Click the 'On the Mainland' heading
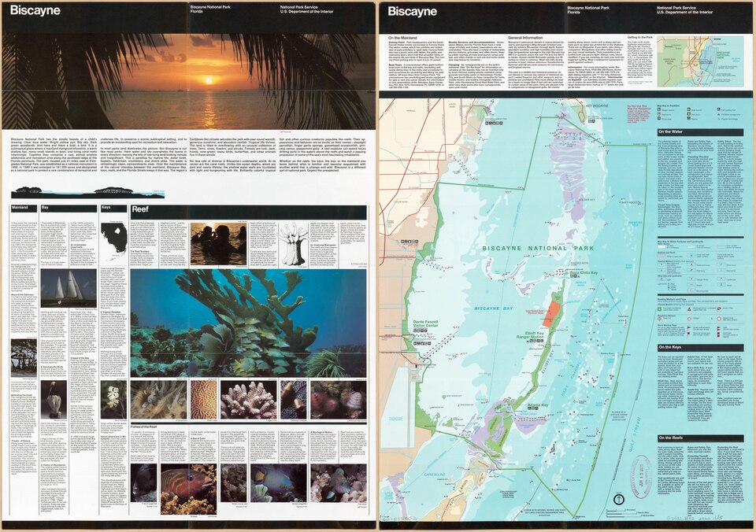Viewport: 756px width, 532px height. (402, 37)
